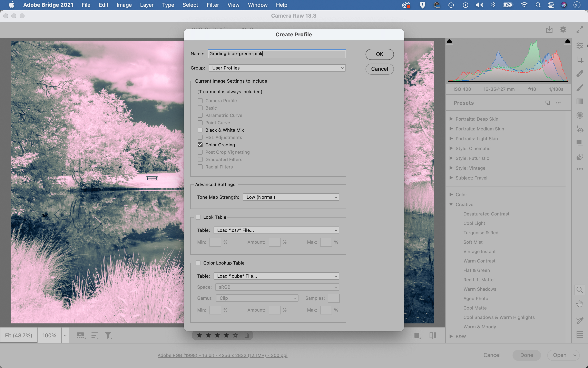Toggle the grid overlay icon
The image size is (588, 368).
[580, 334]
